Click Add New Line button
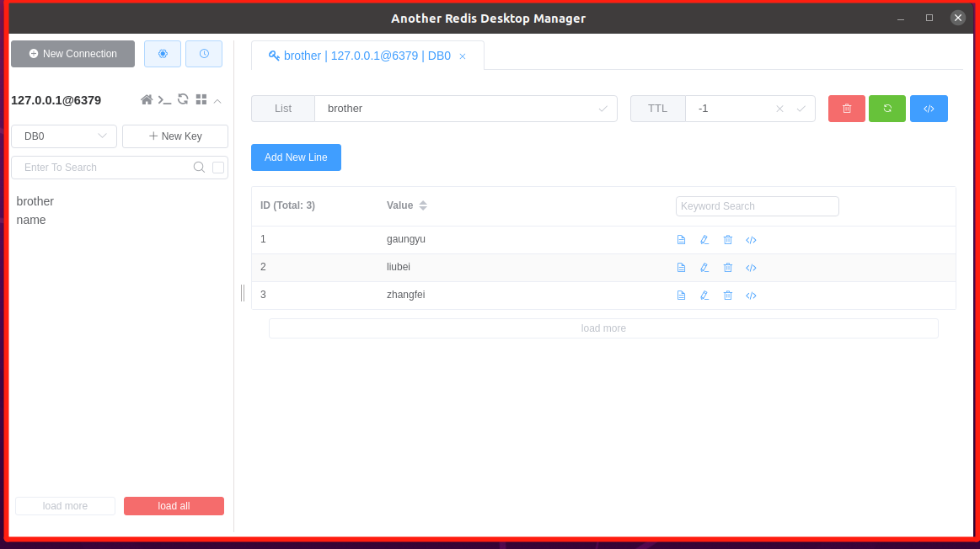Viewport: 980px width, 549px height. [x=297, y=157]
